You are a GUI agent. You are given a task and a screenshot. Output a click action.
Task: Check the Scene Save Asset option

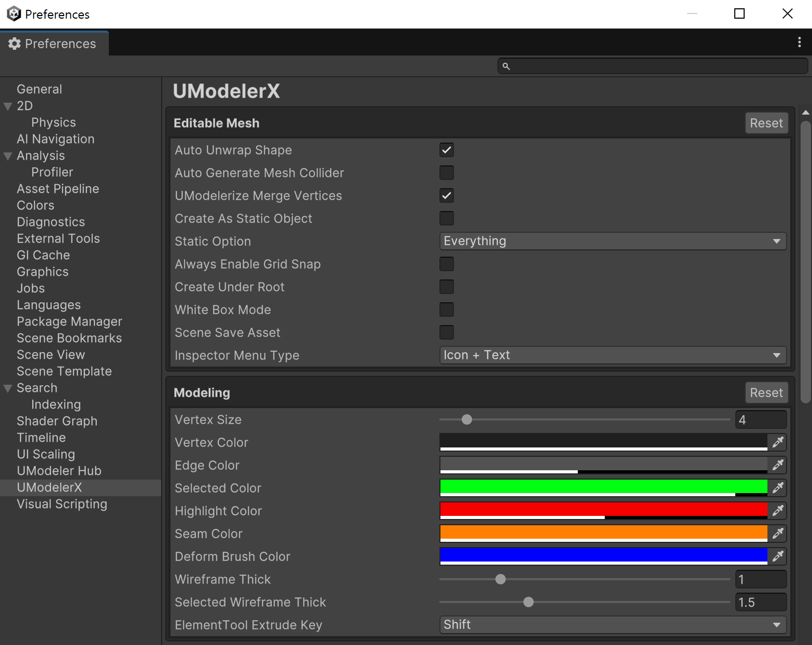click(x=447, y=332)
